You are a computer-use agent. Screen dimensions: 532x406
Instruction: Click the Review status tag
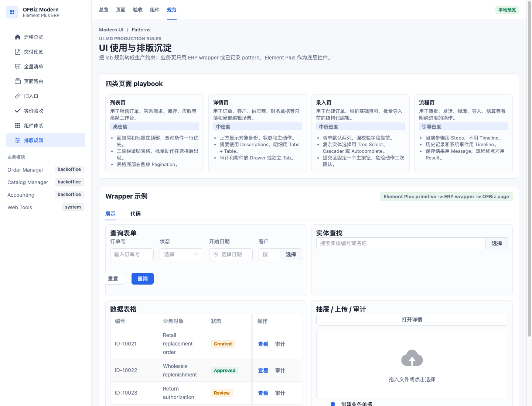coord(222,393)
